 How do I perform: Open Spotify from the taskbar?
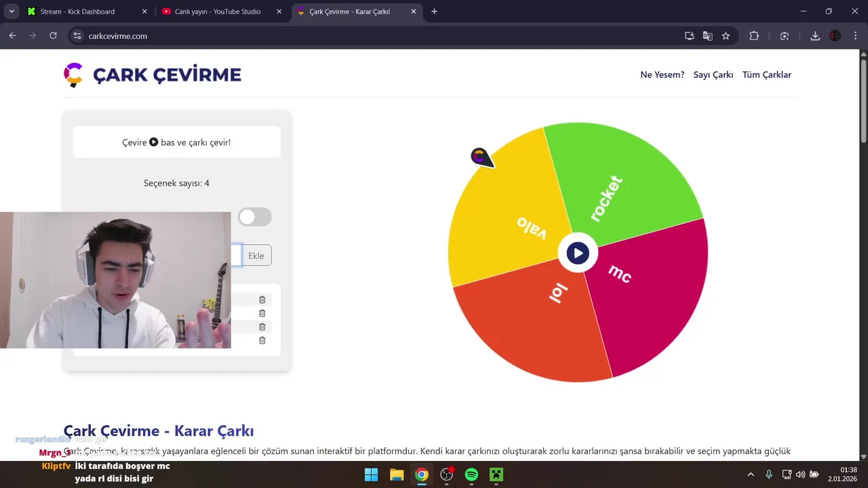click(x=472, y=474)
